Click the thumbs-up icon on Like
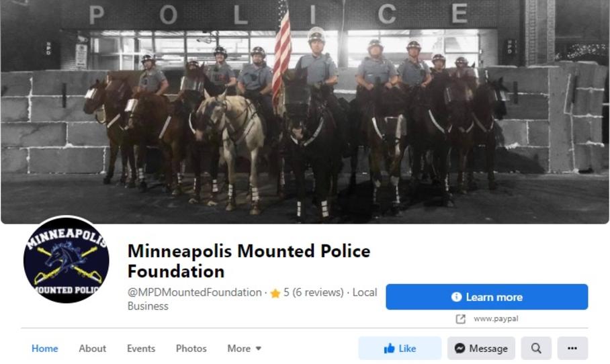Screen dimensions: 610x364 tap(389, 349)
